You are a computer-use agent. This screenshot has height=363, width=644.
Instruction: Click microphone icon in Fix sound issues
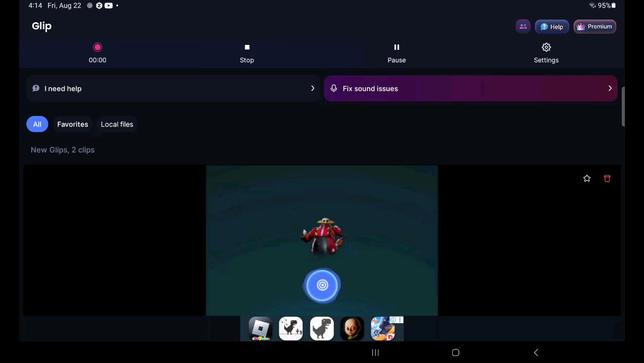click(x=334, y=89)
